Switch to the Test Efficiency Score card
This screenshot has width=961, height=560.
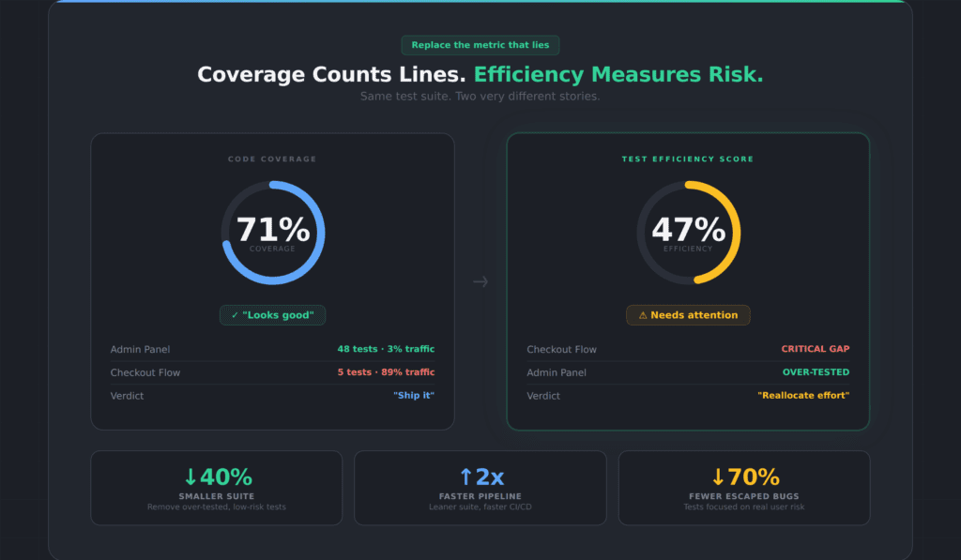688,159
